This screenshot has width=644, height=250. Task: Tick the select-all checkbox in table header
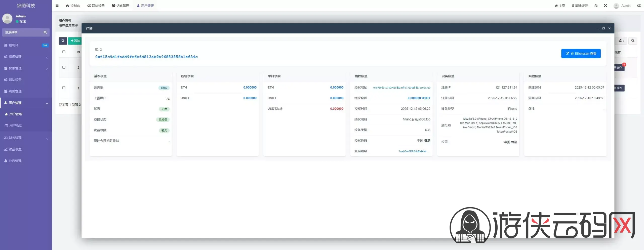coord(64,52)
